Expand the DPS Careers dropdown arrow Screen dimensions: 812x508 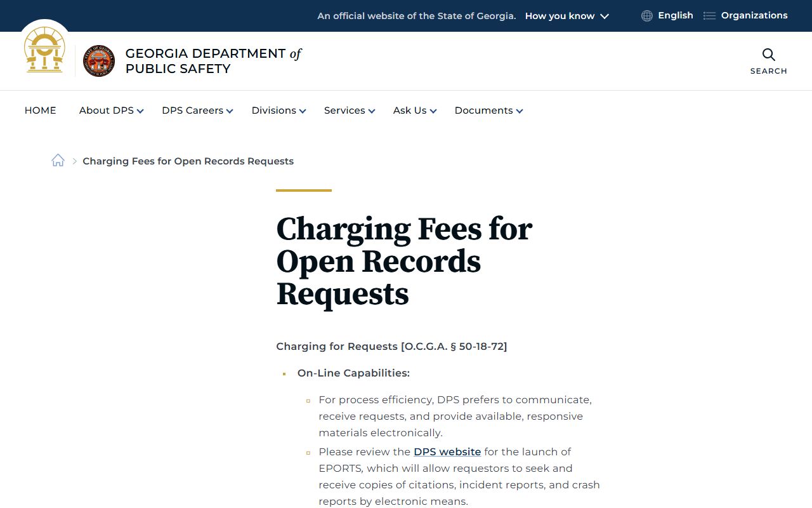point(230,111)
